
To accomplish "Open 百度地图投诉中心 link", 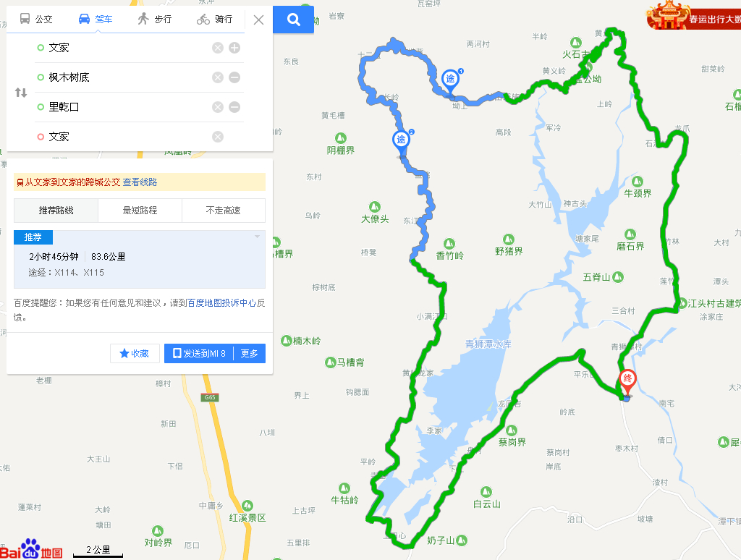I will [x=221, y=303].
